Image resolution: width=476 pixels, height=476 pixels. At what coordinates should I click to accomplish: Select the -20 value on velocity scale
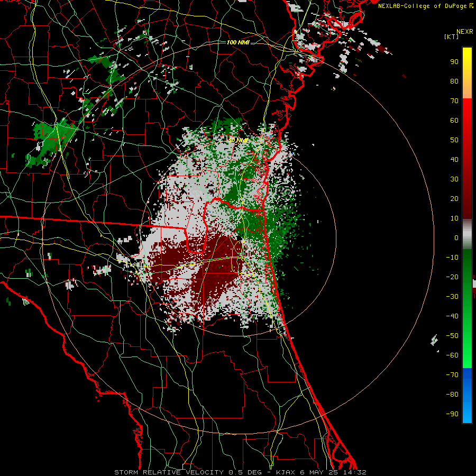click(452, 277)
